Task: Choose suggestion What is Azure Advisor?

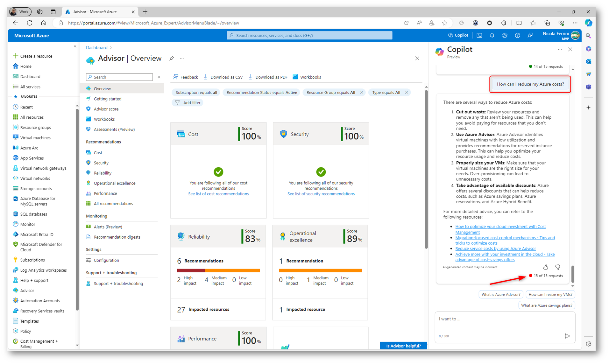Action: point(501,294)
